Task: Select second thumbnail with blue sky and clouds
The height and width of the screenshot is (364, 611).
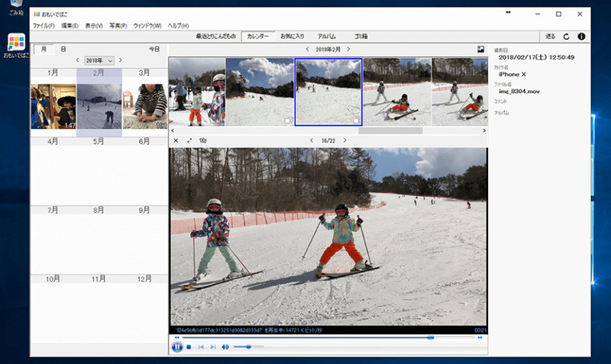Action: (x=260, y=92)
